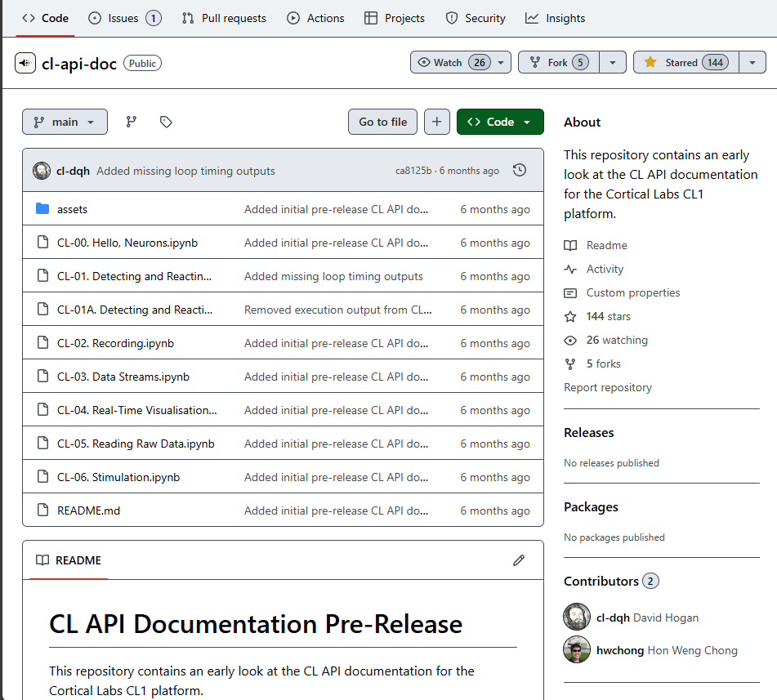
Task: Switch to the Pull requests tab
Action: click(224, 18)
